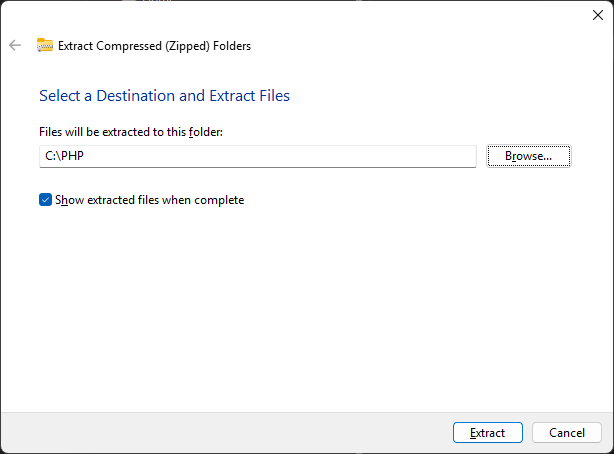Place cursor in the C:\PHP text
This screenshot has height=454, width=614.
[x=65, y=156]
